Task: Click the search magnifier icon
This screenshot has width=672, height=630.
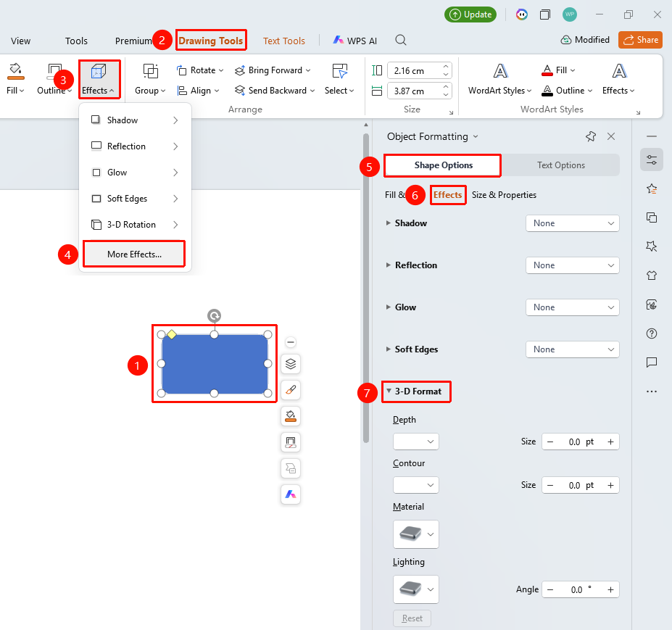Action: point(401,41)
